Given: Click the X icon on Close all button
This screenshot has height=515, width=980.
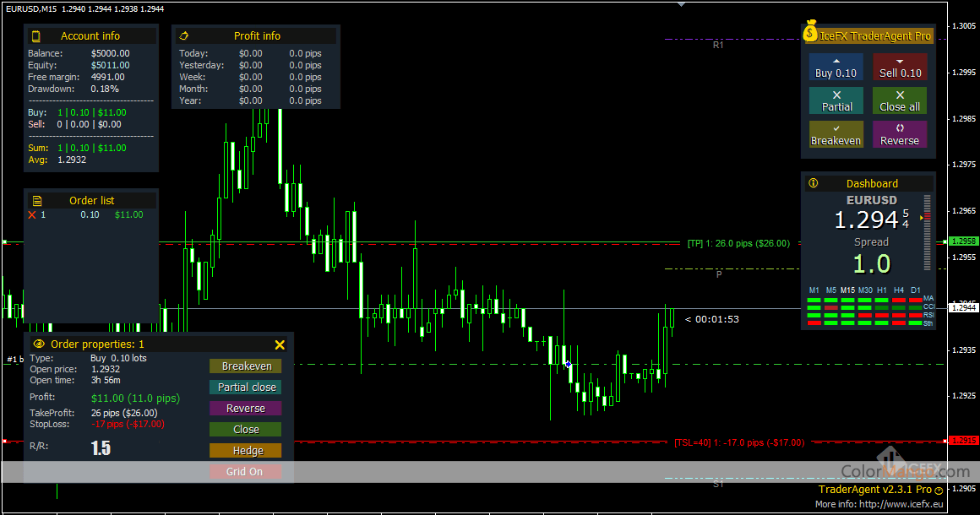Looking at the screenshot, I should coord(900,95).
